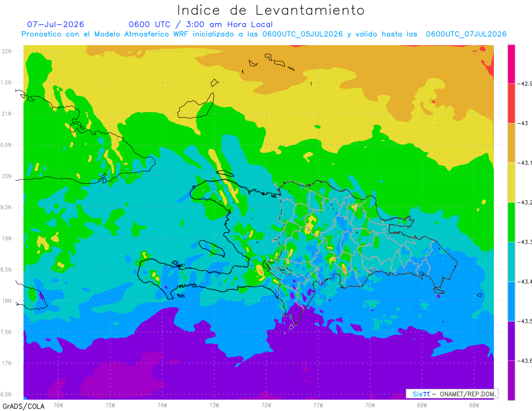The height and width of the screenshot is (411, 532).
Task: Choose the purple swatch between -43.5 and -43.6
Action: tap(511, 341)
